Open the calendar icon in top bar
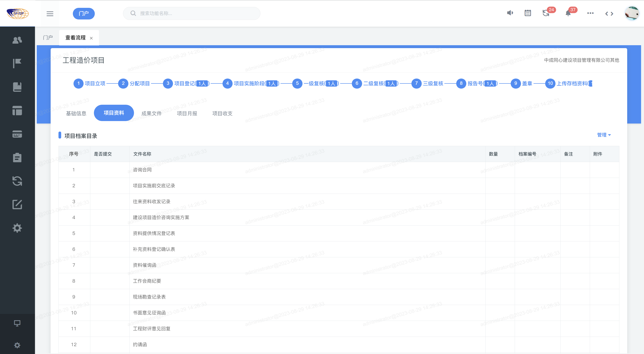Image resolution: width=644 pixels, height=354 pixels. click(528, 13)
